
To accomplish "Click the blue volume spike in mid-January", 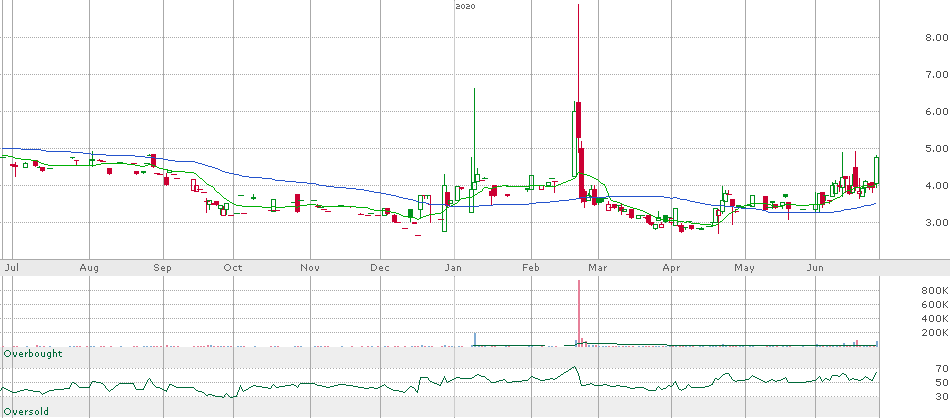I will pos(474,340).
